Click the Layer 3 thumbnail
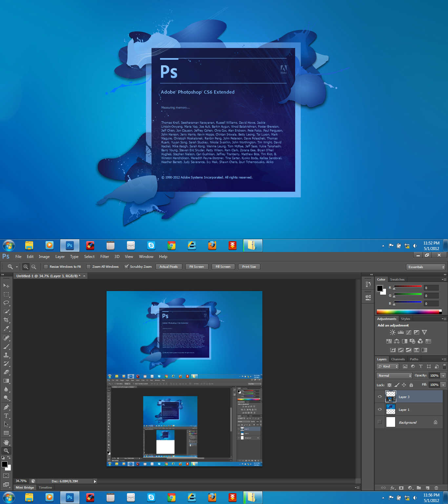The image size is (448, 504). click(x=390, y=397)
